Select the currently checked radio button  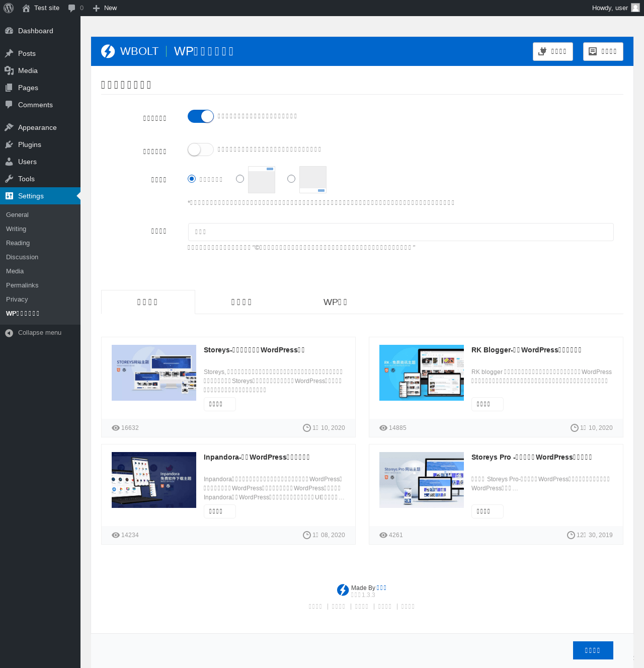click(x=192, y=179)
